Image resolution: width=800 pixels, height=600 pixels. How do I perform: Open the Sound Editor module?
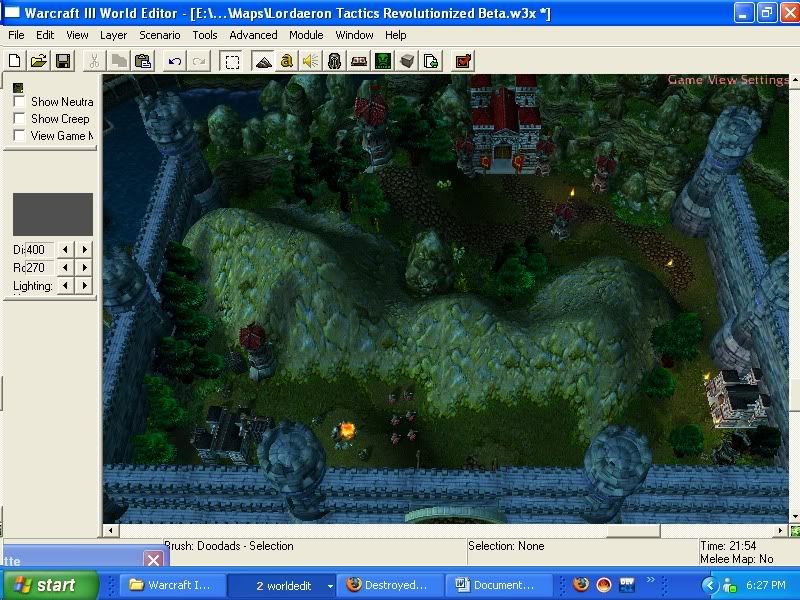click(310, 61)
